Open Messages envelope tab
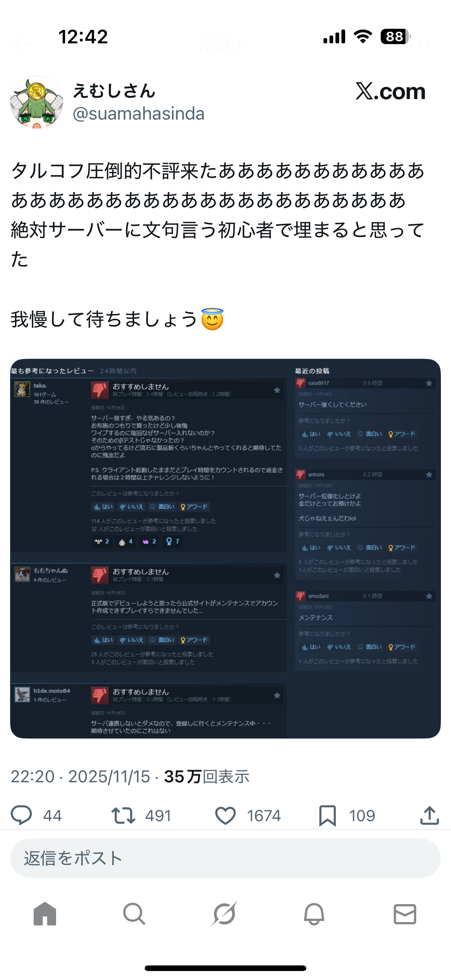451x980 pixels. (x=405, y=914)
